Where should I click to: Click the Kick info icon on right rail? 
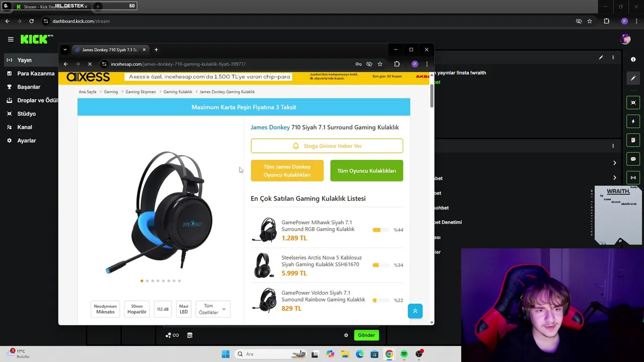pyautogui.click(x=633, y=59)
